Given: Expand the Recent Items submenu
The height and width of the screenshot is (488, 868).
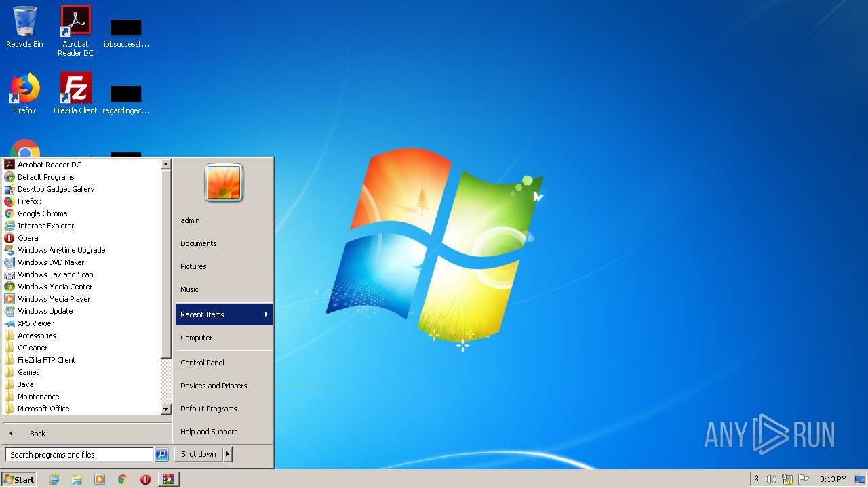Looking at the screenshot, I should pos(224,314).
